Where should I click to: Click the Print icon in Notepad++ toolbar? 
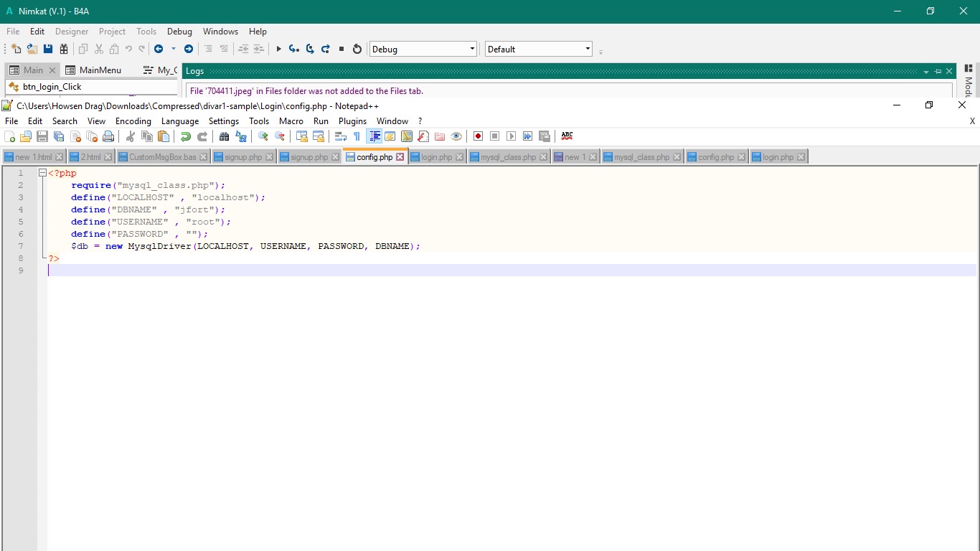[x=108, y=136]
